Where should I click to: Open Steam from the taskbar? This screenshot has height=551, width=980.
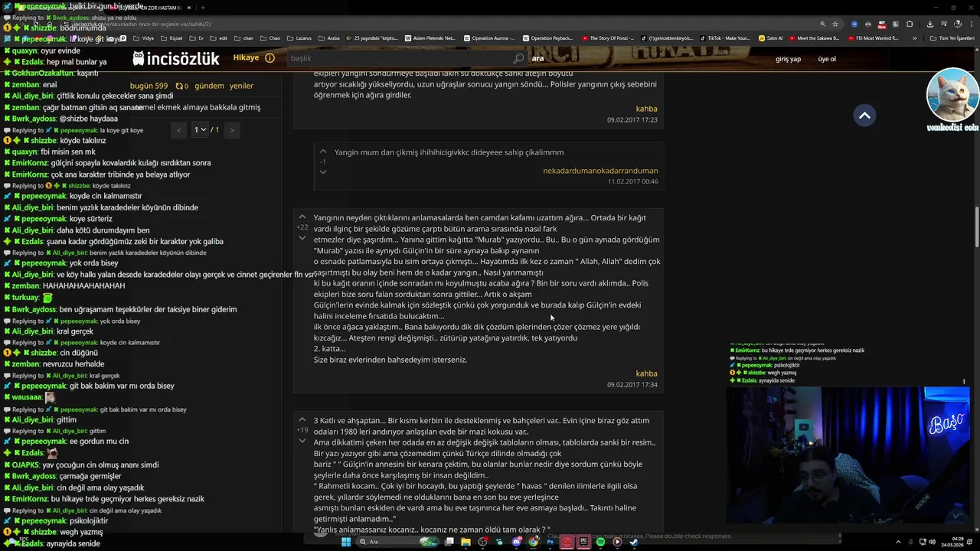(634, 542)
